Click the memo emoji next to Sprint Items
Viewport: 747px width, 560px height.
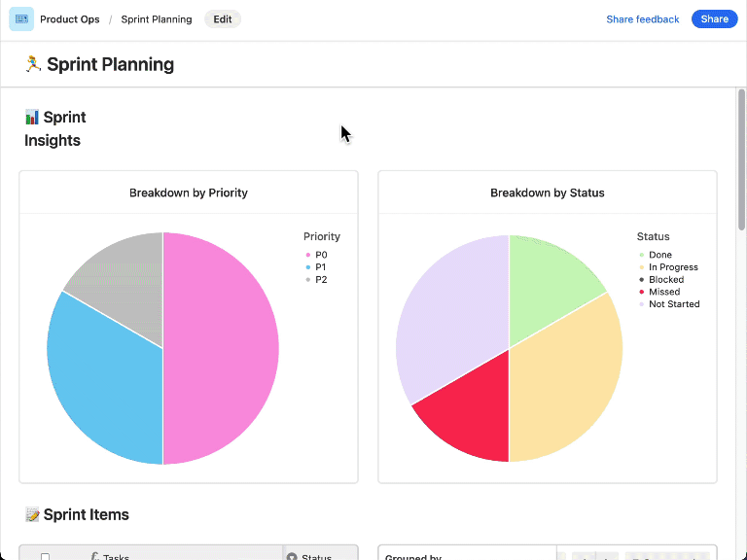(x=32, y=514)
